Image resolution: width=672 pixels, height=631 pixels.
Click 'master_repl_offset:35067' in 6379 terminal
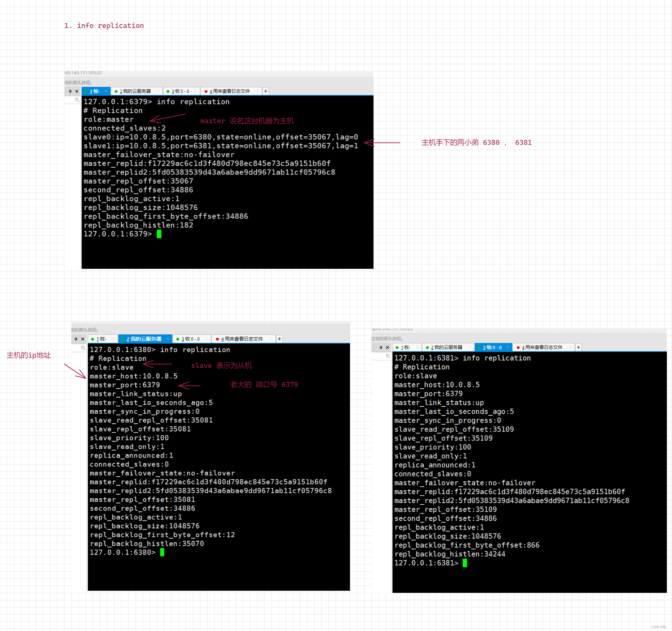pos(138,181)
